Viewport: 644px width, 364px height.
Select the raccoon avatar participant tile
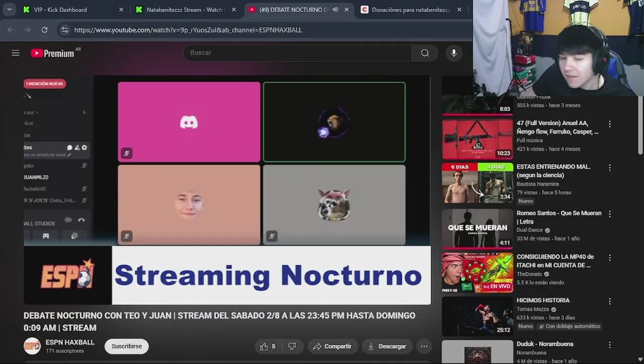[x=334, y=205]
